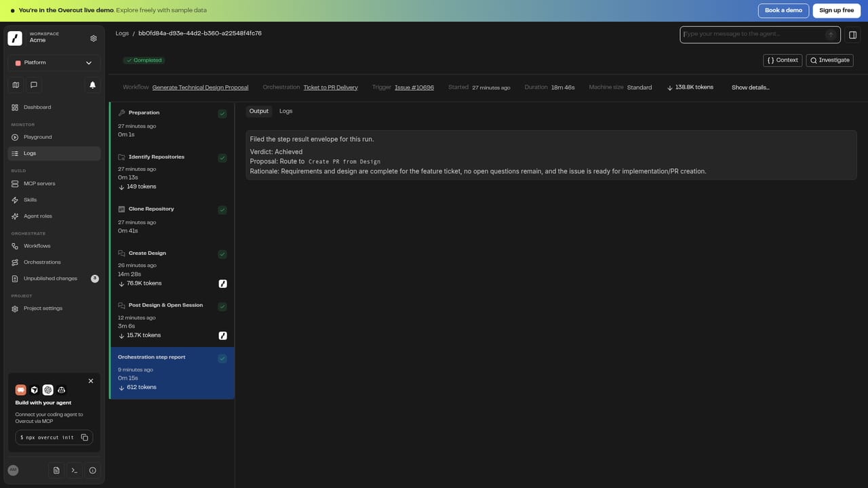868x488 pixels.
Task: Open the terminal icon at sidebar bottom
Action: tap(75, 470)
